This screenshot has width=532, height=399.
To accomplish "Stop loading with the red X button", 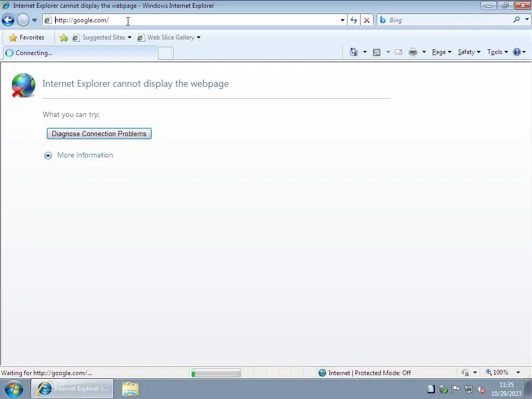I will 367,20.
